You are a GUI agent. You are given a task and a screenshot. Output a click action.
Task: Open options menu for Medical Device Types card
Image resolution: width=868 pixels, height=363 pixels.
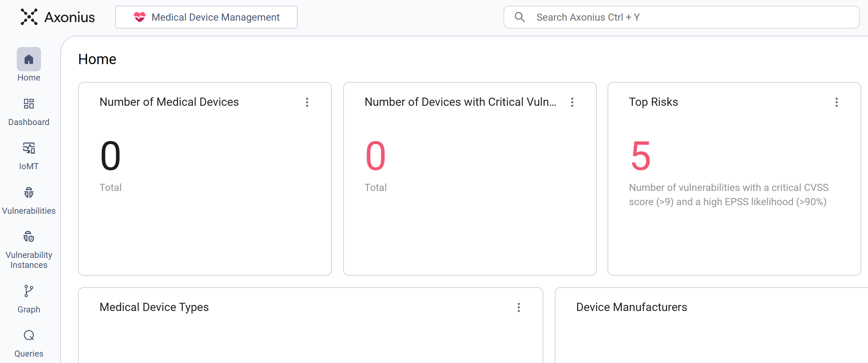519,307
